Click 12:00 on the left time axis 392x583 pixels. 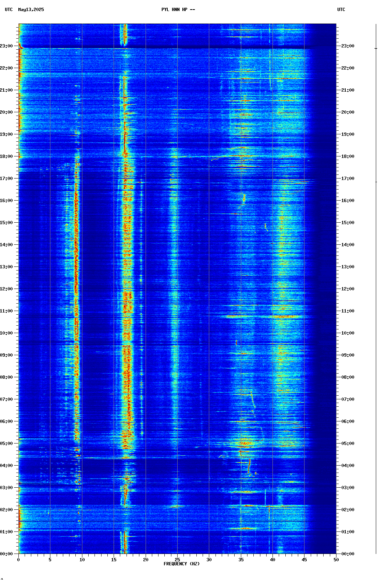click(6, 289)
